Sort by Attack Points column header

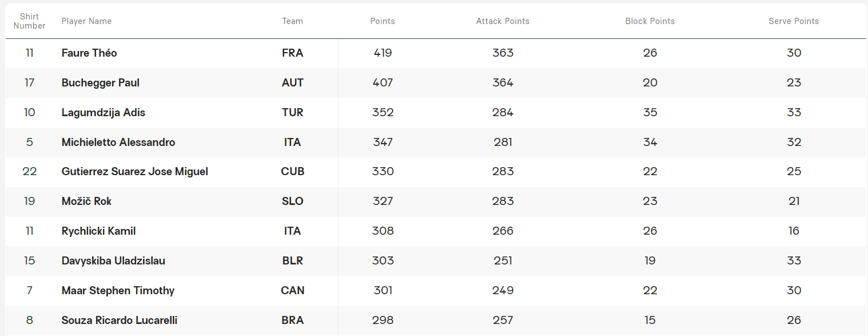click(x=503, y=21)
